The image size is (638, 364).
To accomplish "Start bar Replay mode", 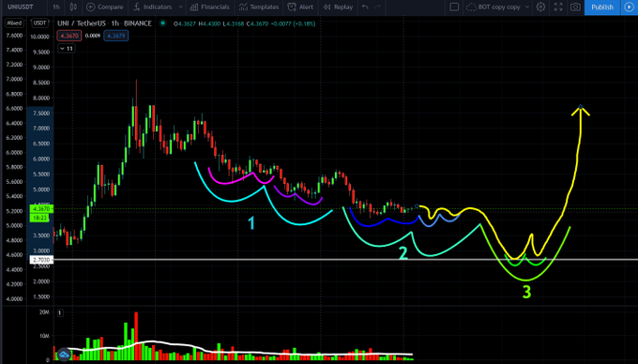I will click(x=338, y=7).
